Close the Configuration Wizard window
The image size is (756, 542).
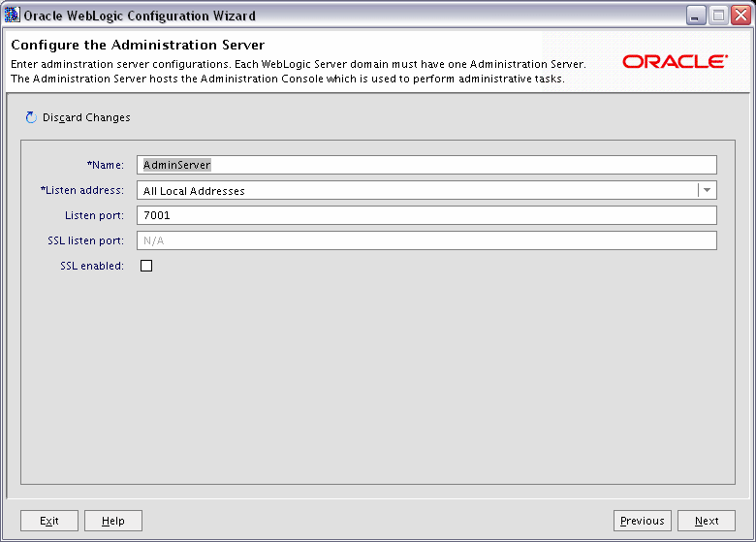click(741, 16)
